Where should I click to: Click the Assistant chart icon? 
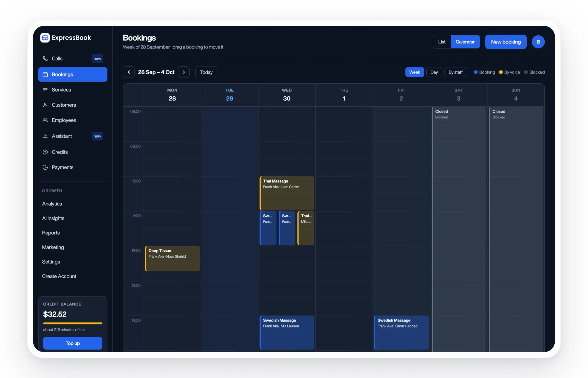coord(45,136)
